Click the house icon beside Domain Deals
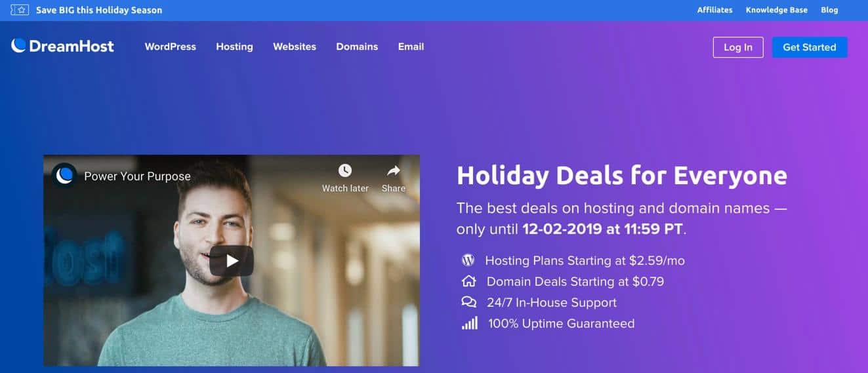This screenshot has height=373, width=868. coord(468,281)
